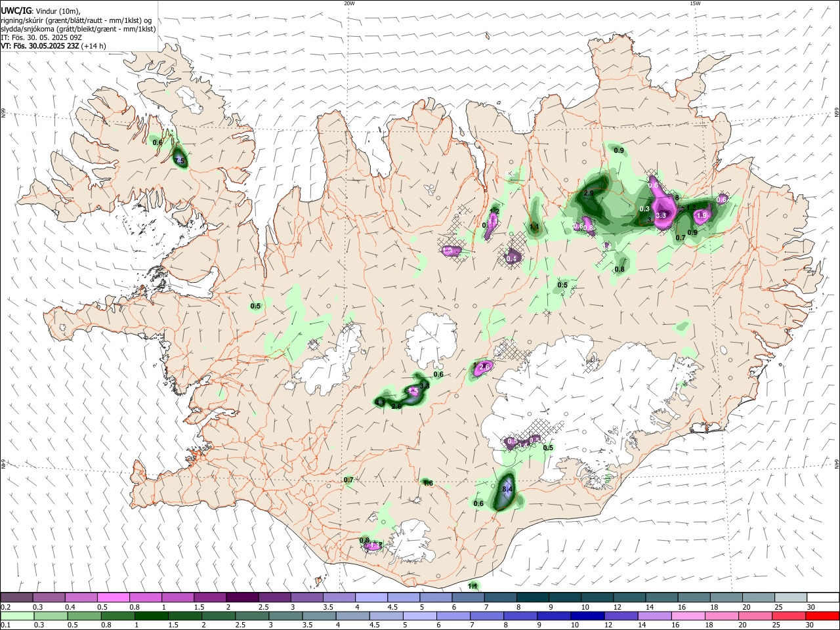Click the 'VT: Fös. 30.05.2025 23Z' valid time
The height and width of the screenshot is (630, 840).
40,46
